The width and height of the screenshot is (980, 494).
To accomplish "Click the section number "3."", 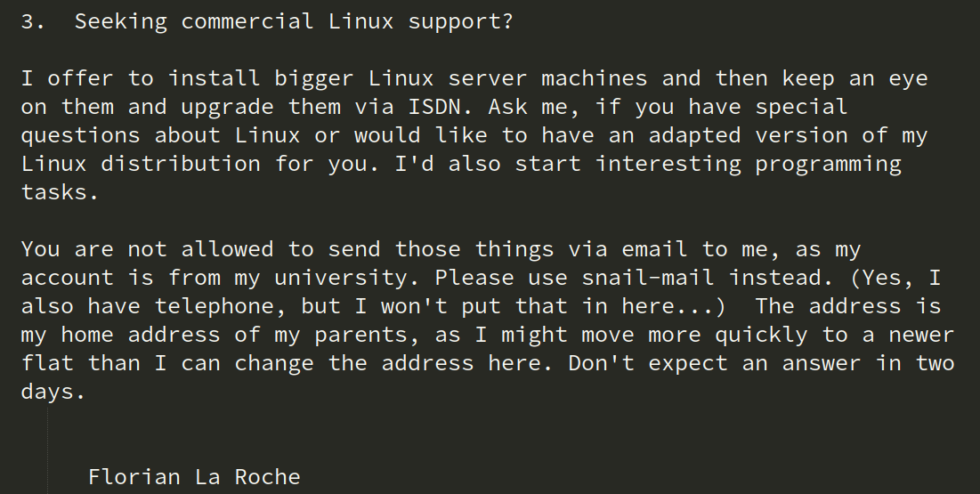I will tap(34, 22).
